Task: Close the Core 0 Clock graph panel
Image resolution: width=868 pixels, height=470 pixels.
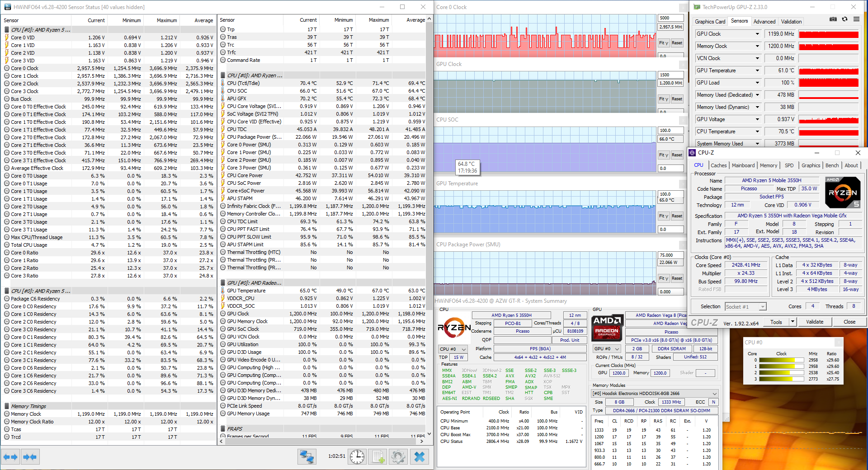Action: click(x=684, y=7)
